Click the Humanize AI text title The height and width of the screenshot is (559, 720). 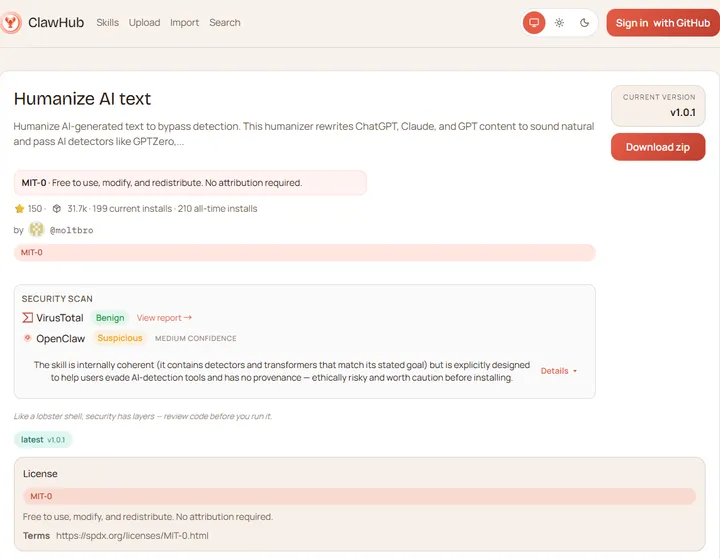coord(82,99)
